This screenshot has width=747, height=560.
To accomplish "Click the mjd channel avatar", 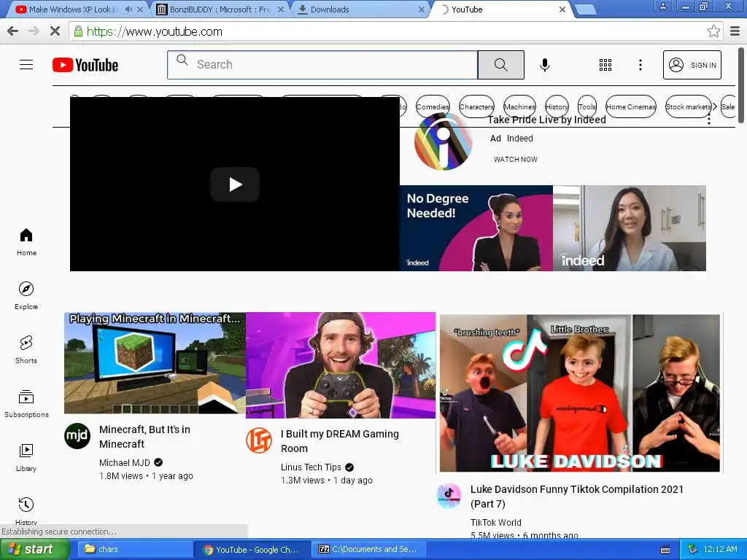I will [x=77, y=436].
